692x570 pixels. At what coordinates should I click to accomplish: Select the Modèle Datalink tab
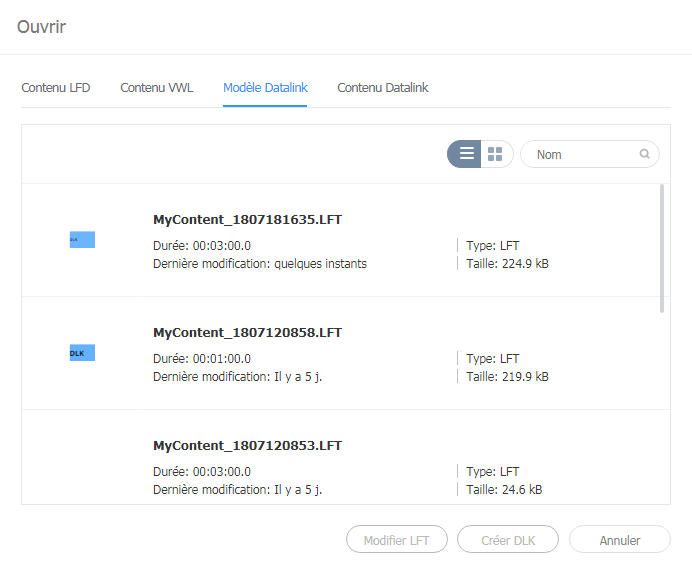(x=265, y=88)
